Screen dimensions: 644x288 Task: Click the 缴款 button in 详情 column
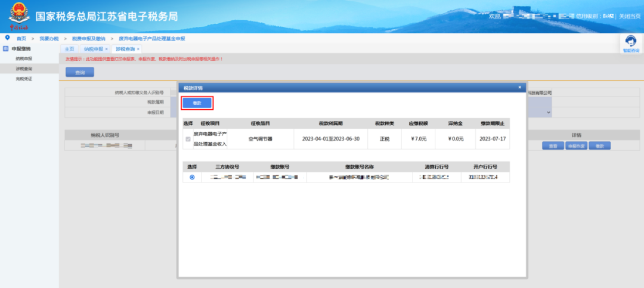click(x=600, y=146)
